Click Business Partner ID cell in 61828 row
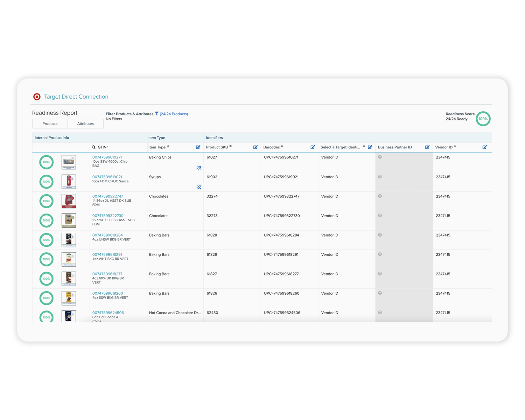525x420 pixels. (x=404, y=240)
